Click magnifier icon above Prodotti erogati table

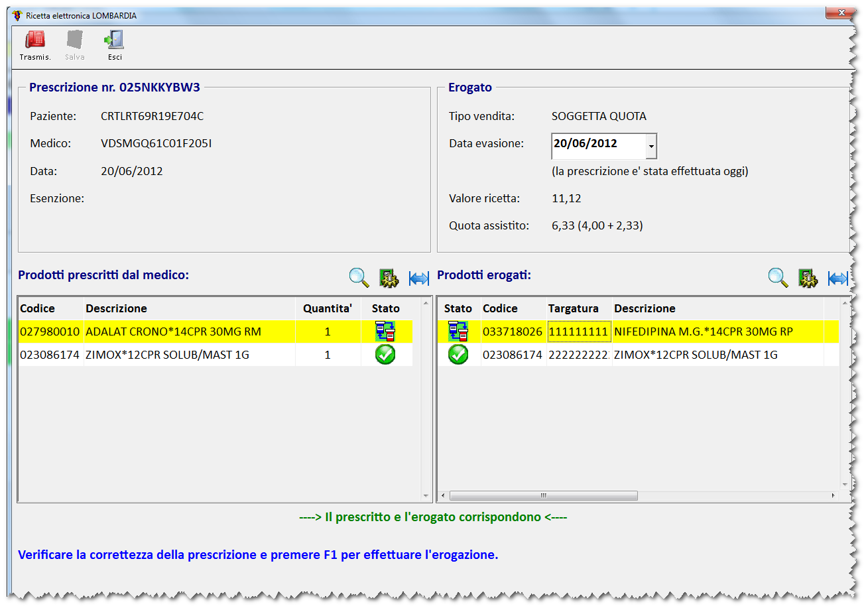(x=778, y=277)
